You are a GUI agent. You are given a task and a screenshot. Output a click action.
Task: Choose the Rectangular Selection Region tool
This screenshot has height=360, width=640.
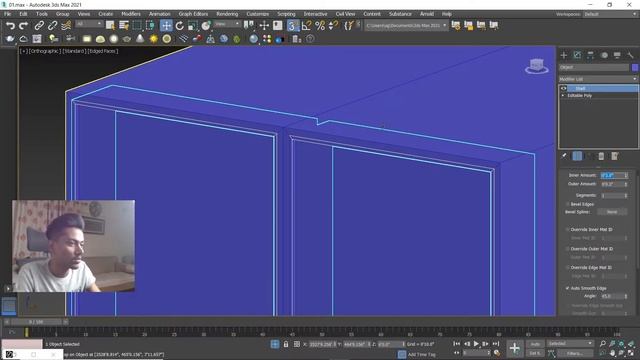tap(137, 26)
